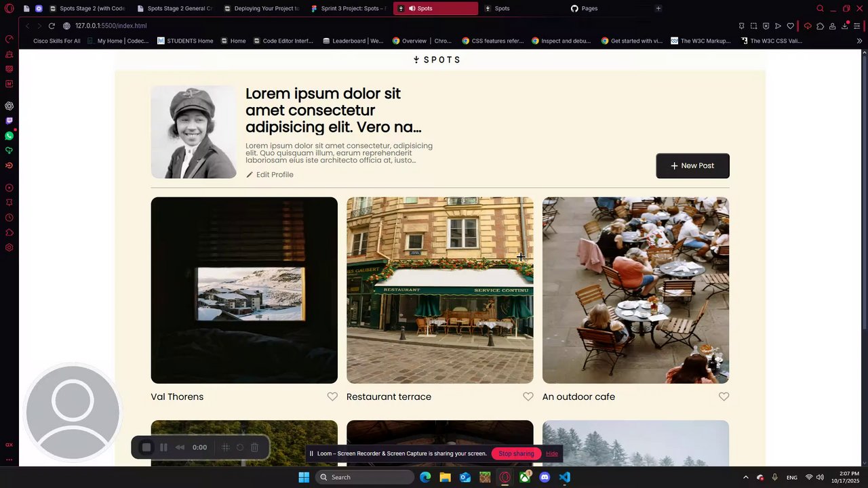
Task: Click the profile avatar photo
Action: point(194,131)
